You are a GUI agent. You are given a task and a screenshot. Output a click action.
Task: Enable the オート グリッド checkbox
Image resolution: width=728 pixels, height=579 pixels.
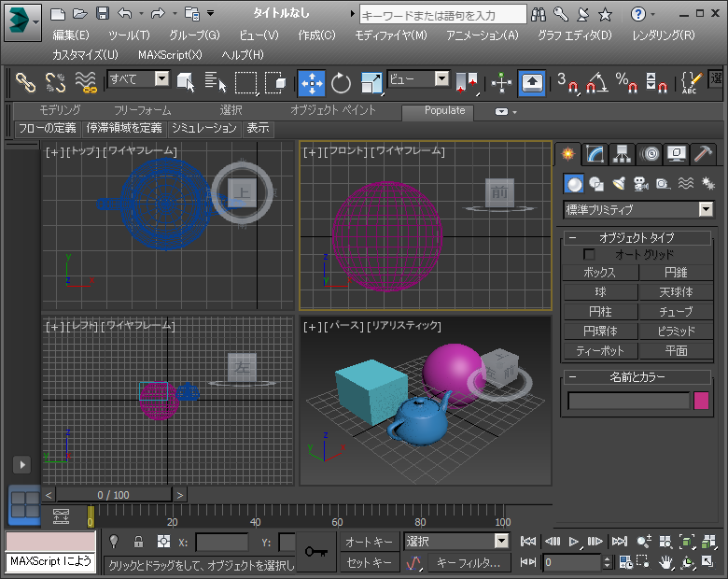(x=589, y=254)
